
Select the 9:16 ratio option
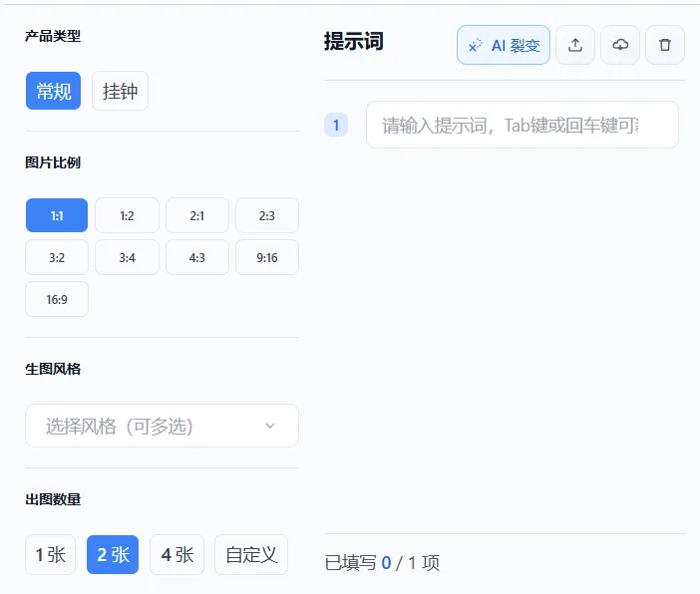coord(266,257)
